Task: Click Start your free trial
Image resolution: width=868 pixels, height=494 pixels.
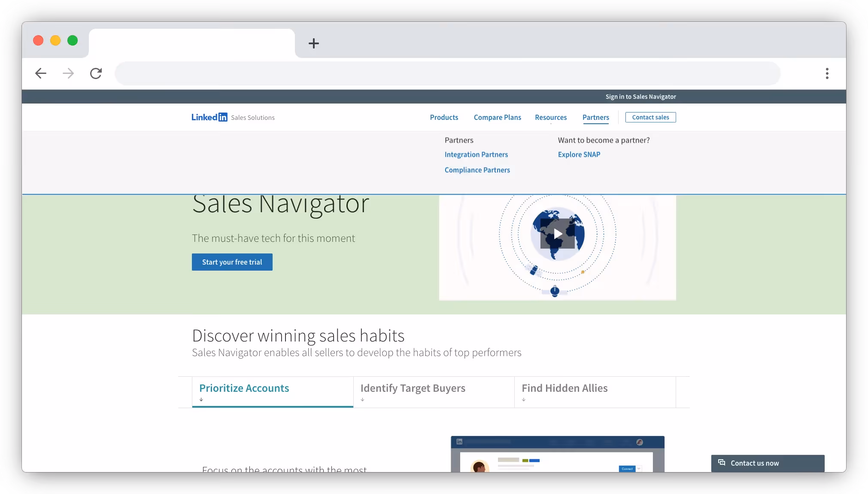Action: click(x=232, y=262)
